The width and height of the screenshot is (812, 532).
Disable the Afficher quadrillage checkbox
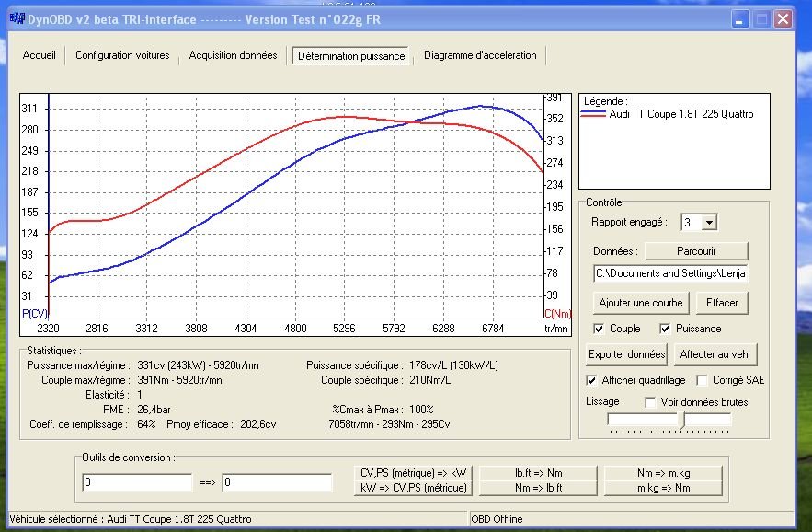(591, 380)
